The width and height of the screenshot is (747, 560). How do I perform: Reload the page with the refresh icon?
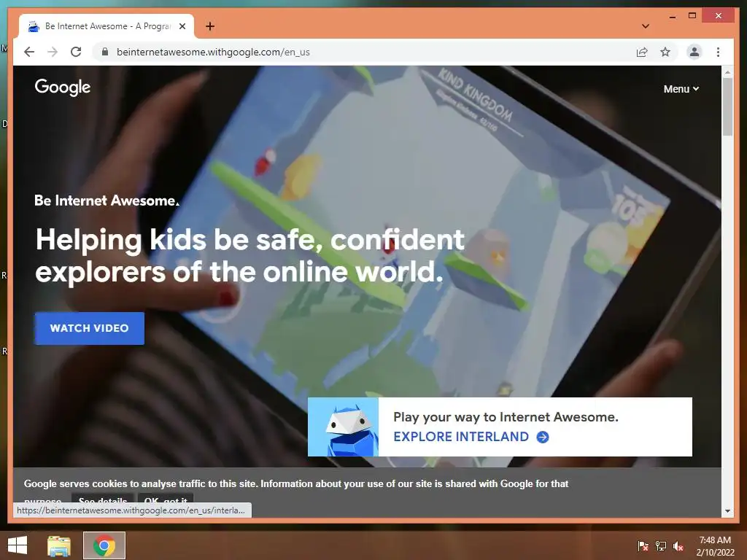(x=76, y=52)
